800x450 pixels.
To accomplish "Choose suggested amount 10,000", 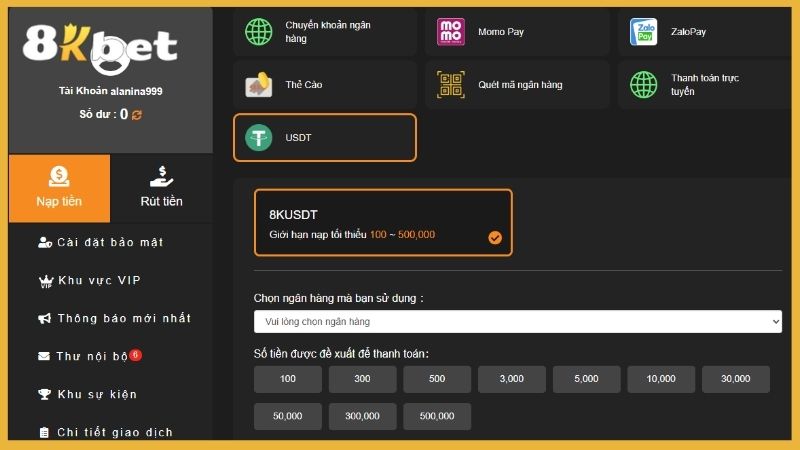I will (661, 379).
